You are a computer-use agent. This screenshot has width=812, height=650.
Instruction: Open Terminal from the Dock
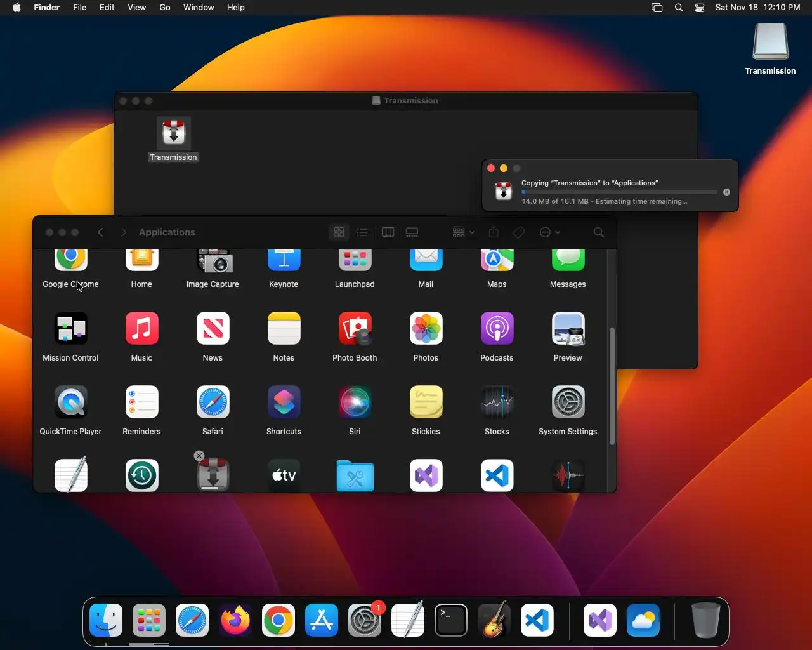point(451,620)
